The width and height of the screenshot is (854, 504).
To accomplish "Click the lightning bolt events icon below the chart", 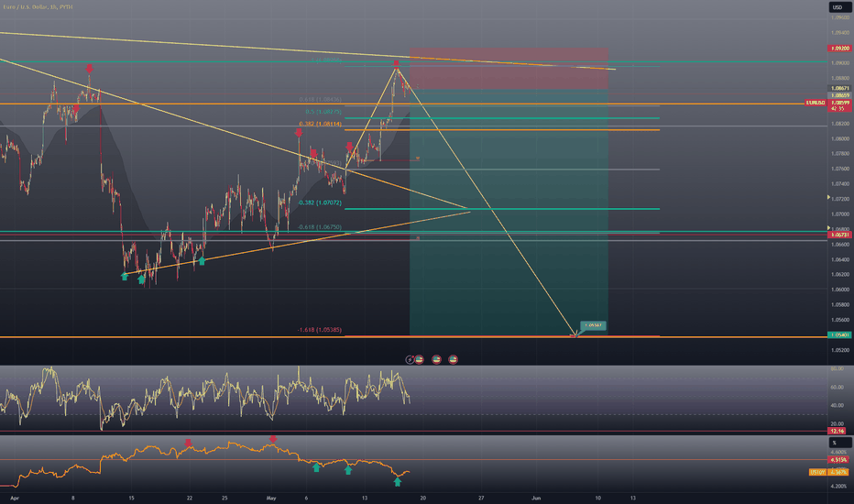I will point(410,359).
